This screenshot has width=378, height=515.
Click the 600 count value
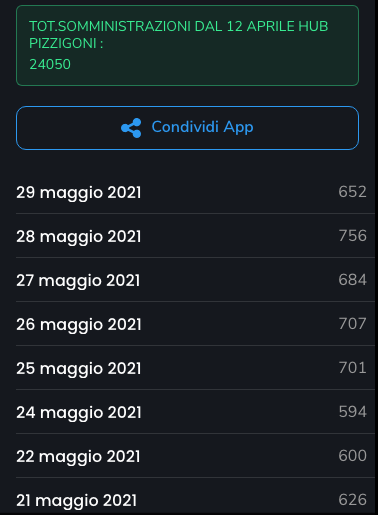pos(353,456)
